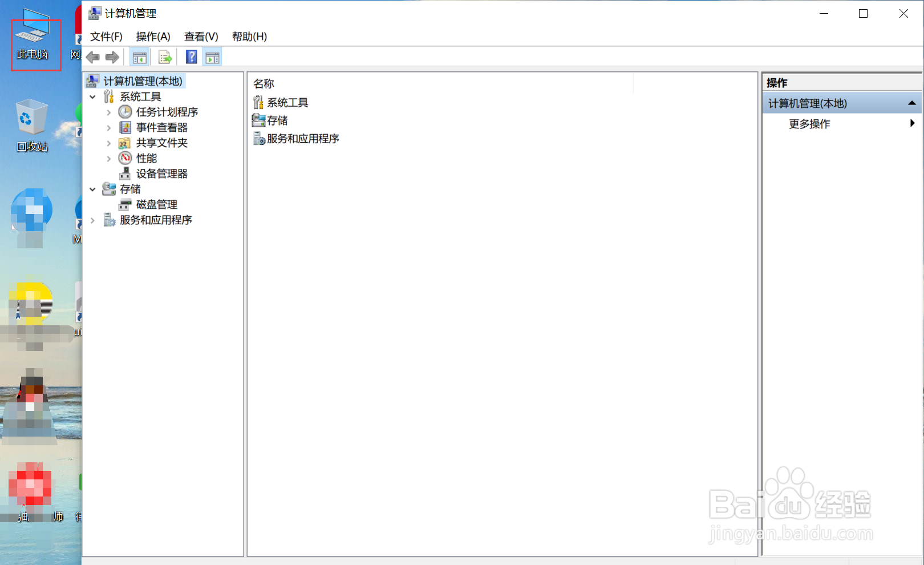
Task: Toggle show/hide console tree toolbar icon
Action: tap(140, 57)
